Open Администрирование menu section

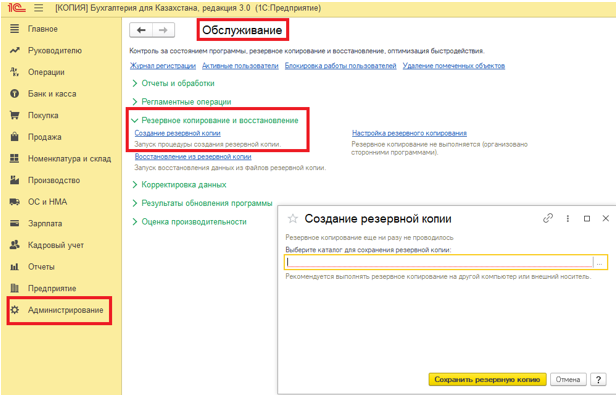tap(66, 310)
